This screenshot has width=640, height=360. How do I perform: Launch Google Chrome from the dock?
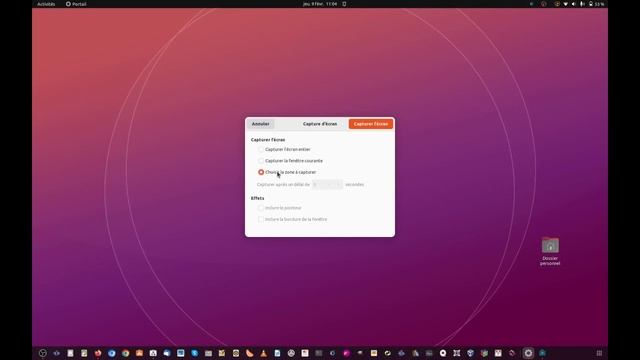tap(125, 353)
